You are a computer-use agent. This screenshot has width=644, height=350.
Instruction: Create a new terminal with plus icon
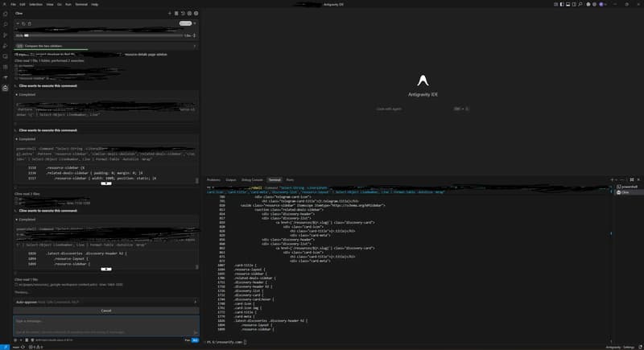(612, 179)
